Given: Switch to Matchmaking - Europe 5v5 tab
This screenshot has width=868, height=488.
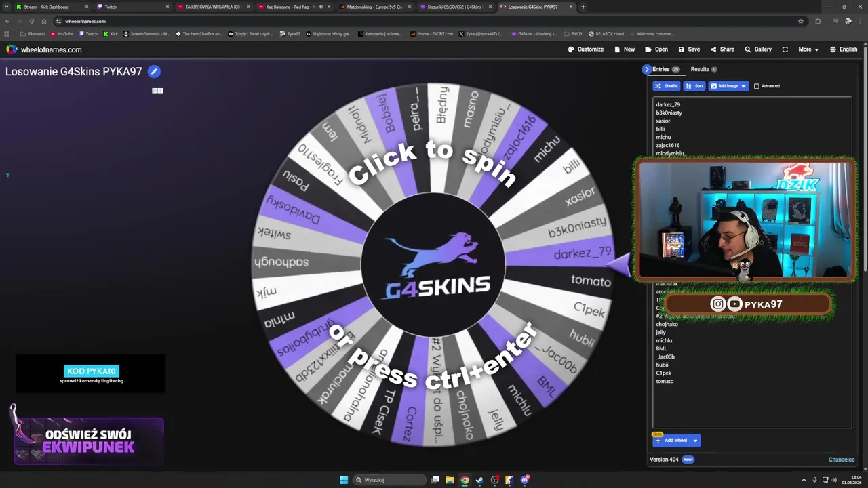Looking at the screenshot, I should 374,7.
